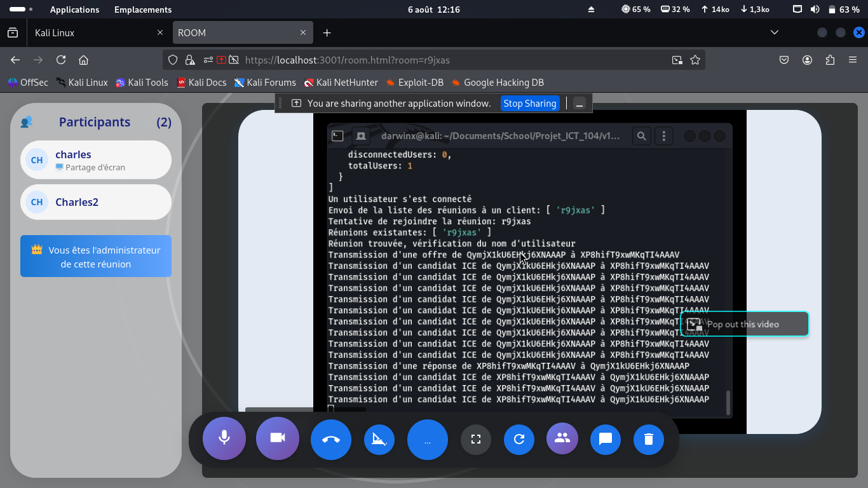Click Stop Sharing button
Screen dimensions: 868x488
click(x=529, y=104)
